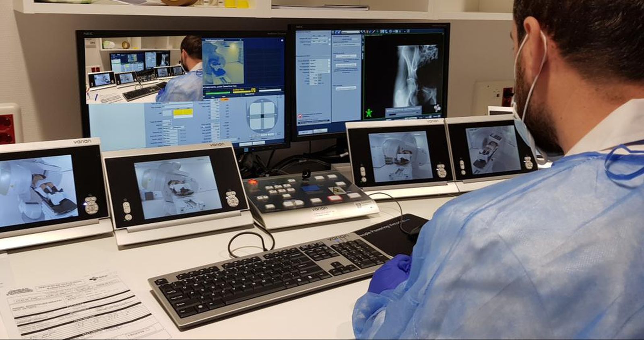Click the second gray button in imaging middle panel
644x340 pixels.
[346, 65]
